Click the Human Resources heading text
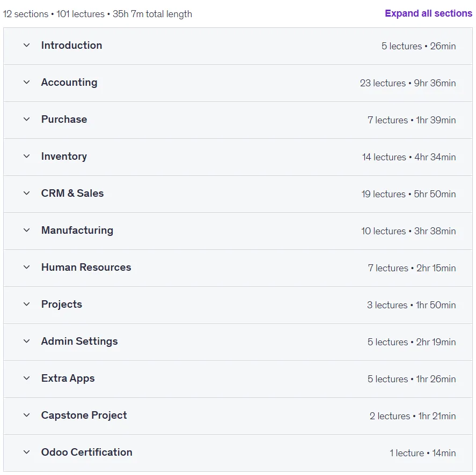The width and height of the screenshot is (476, 475). [86, 268]
